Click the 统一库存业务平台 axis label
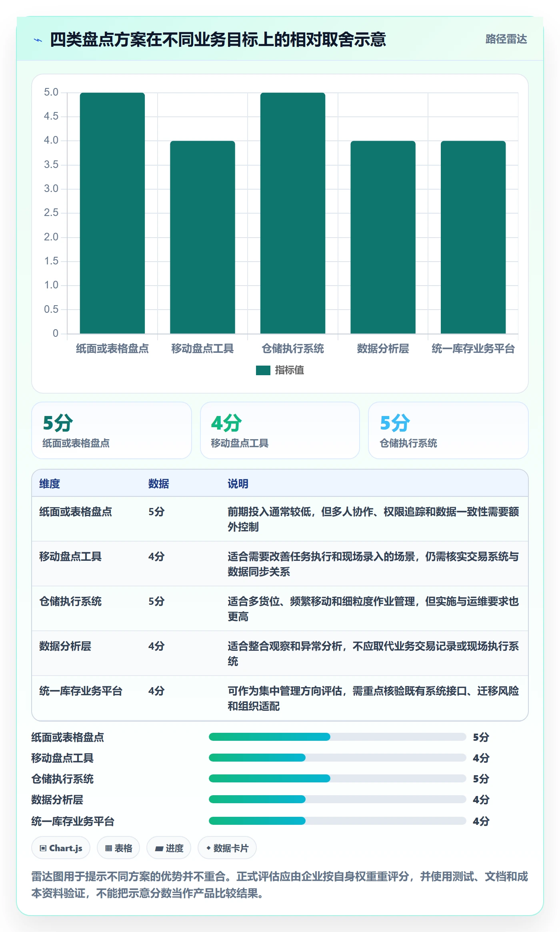Screen dimensions: 560x932 click(473, 349)
